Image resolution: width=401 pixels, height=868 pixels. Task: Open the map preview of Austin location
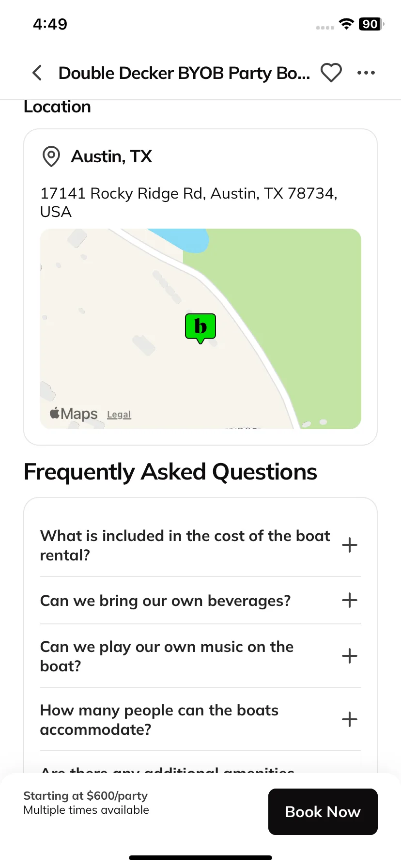pos(200,329)
